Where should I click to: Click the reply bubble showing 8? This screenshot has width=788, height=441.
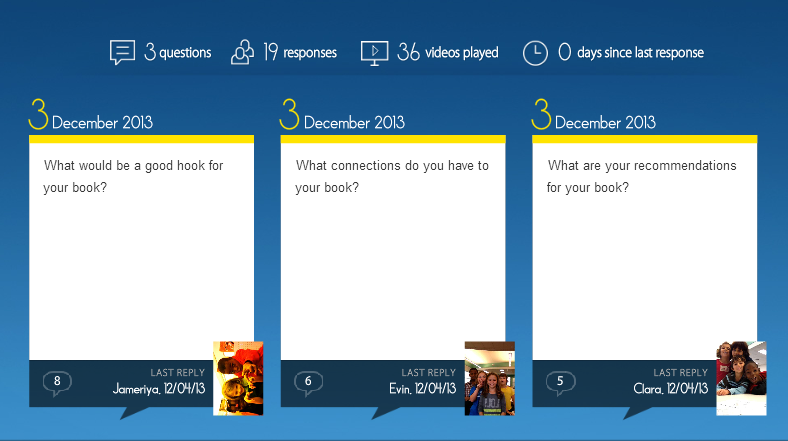[x=57, y=382]
